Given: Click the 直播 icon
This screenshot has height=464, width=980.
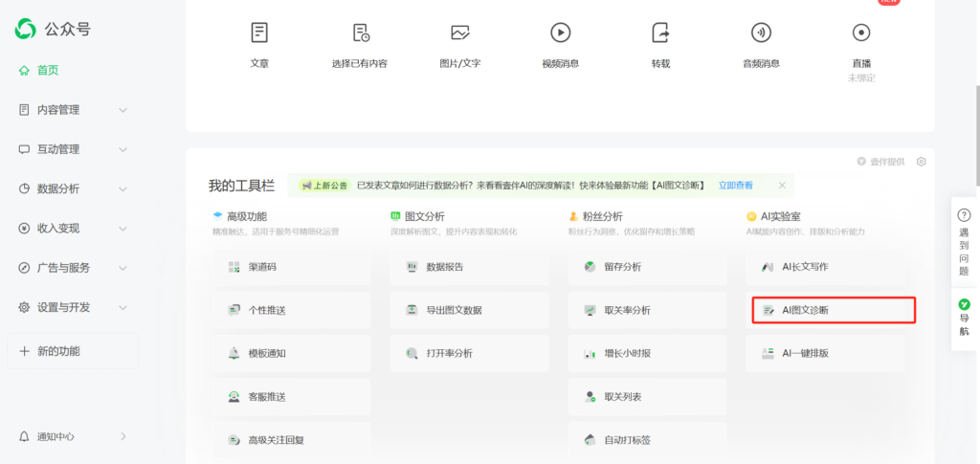Looking at the screenshot, I should [861, 33].
